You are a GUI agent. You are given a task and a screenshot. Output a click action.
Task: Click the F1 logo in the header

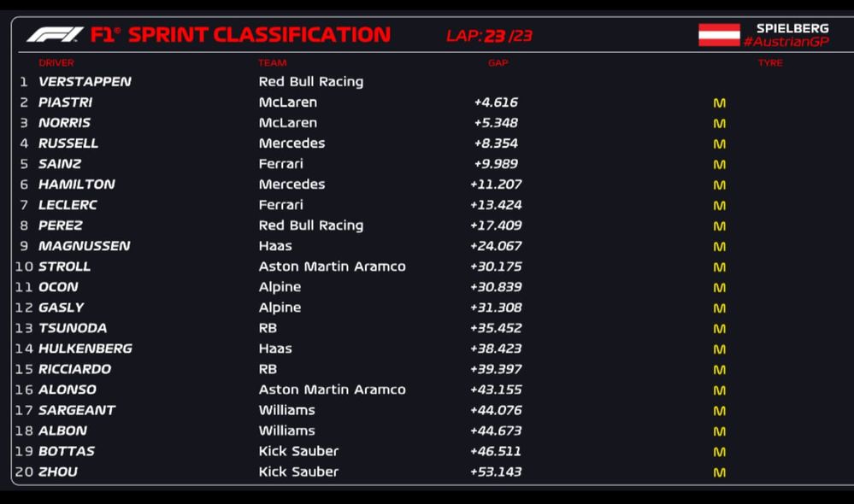55,35
